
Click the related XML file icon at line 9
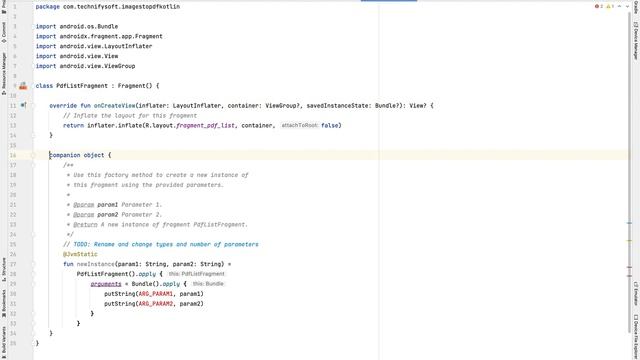click(x=23, y=86)
